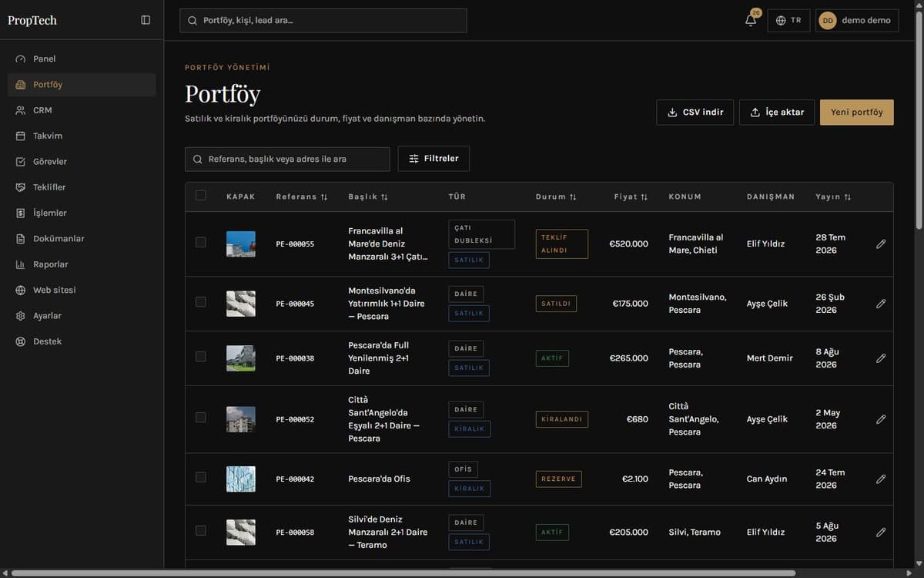Open CRM from the sidebar
Viewport: 924px width, 578px height.
click(82, 110)
